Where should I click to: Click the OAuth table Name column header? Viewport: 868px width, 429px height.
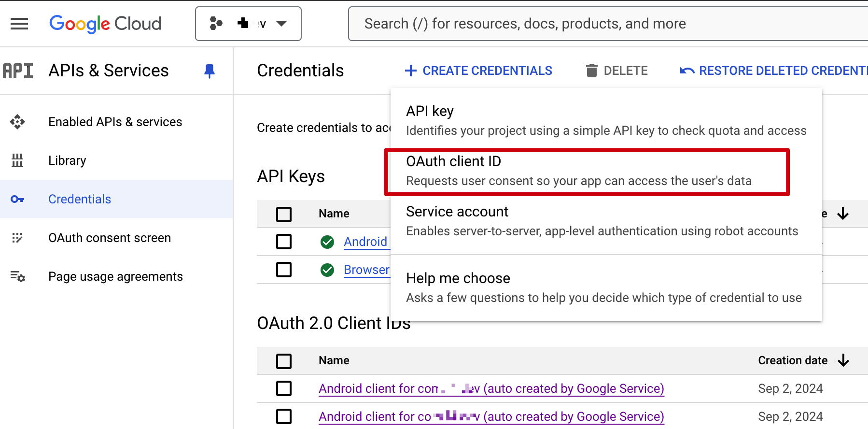[334, 360]
